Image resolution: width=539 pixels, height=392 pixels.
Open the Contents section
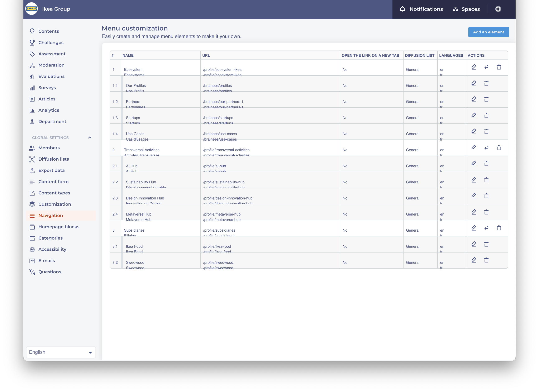click(x=48, y=31)
